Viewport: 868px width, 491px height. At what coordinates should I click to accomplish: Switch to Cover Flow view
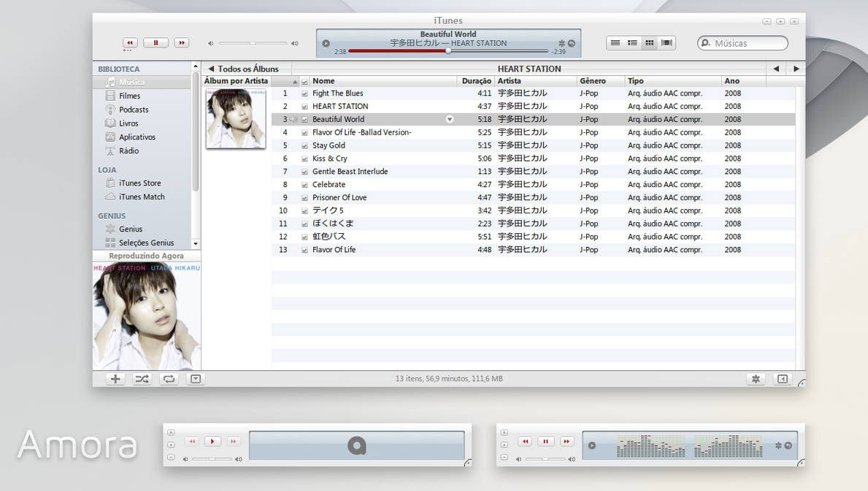click(x=667, y=42)
